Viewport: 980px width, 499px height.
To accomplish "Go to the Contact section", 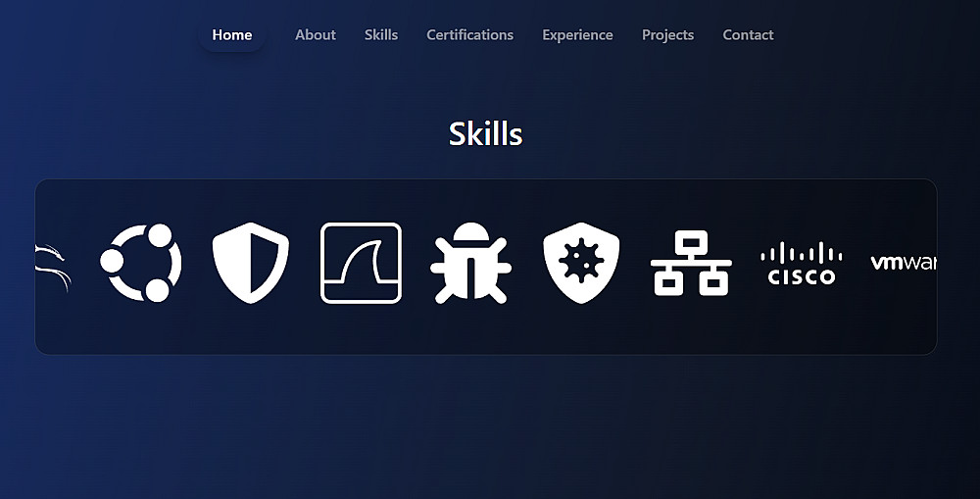I will point(748,35).
